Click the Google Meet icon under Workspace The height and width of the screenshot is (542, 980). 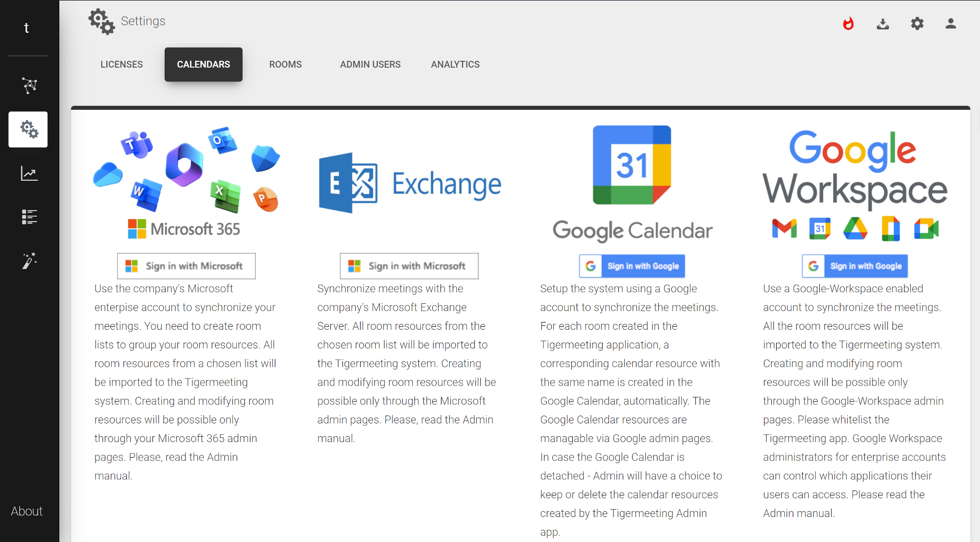(x=926, y=229)
